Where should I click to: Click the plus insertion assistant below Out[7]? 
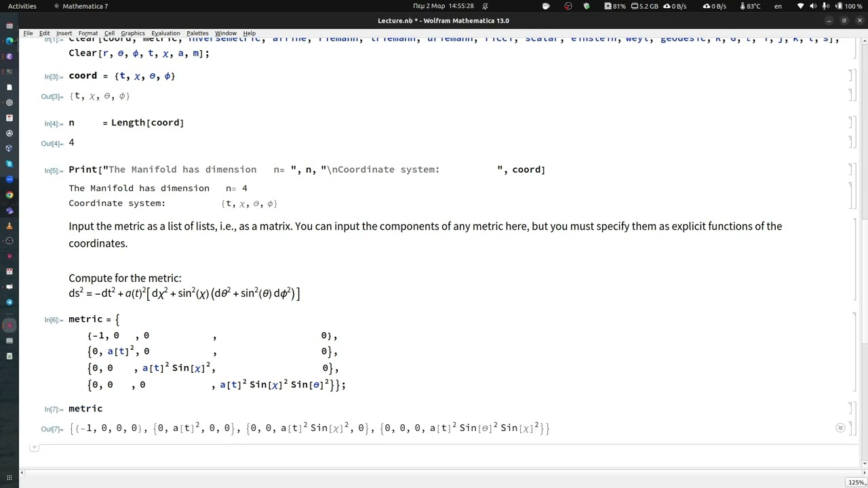(x=34, y=447)
